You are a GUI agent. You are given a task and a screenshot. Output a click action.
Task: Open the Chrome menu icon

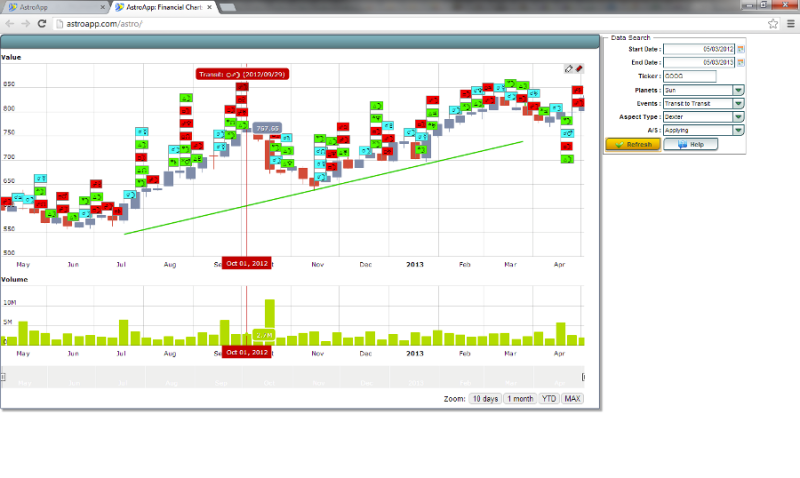[790, 23]
